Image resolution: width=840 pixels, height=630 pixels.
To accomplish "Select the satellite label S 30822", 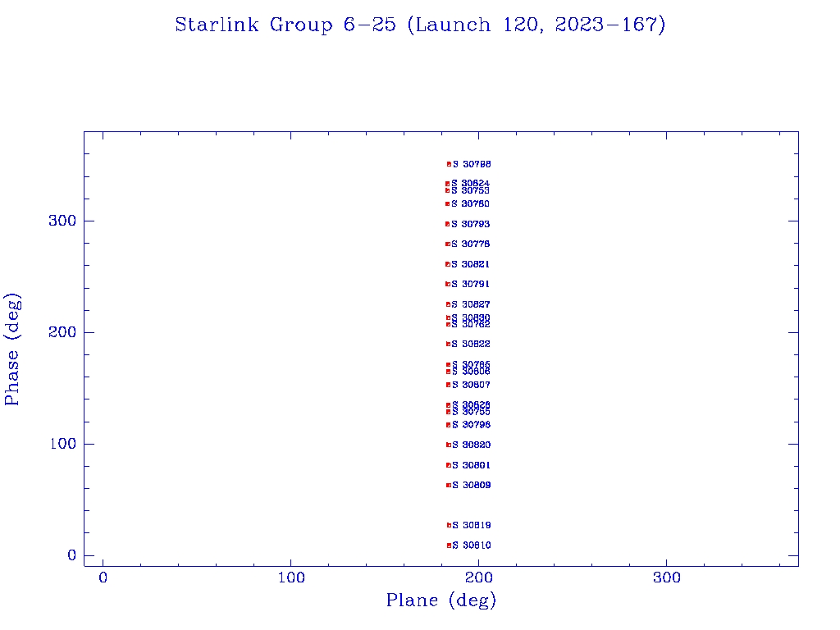I will 471,344.
